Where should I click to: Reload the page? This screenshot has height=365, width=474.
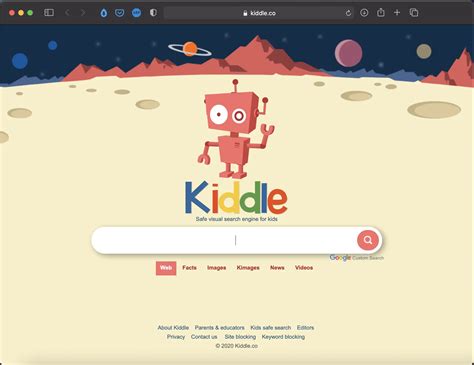[x=348, y=13]
